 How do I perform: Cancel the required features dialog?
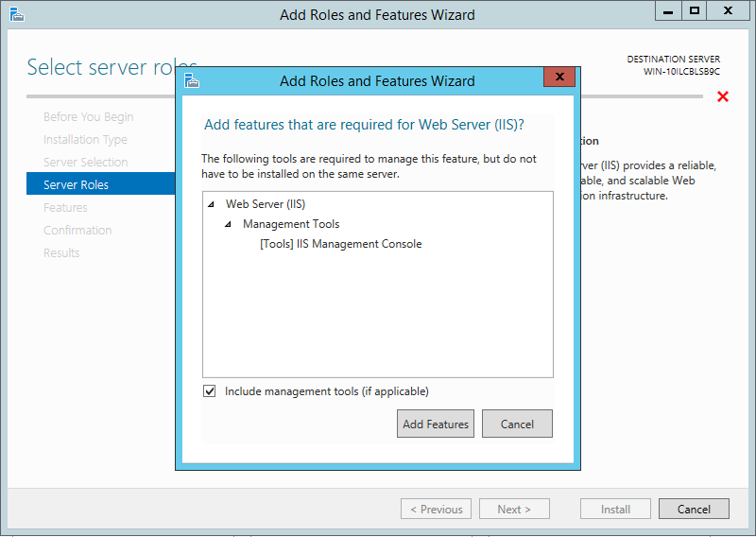517,424
